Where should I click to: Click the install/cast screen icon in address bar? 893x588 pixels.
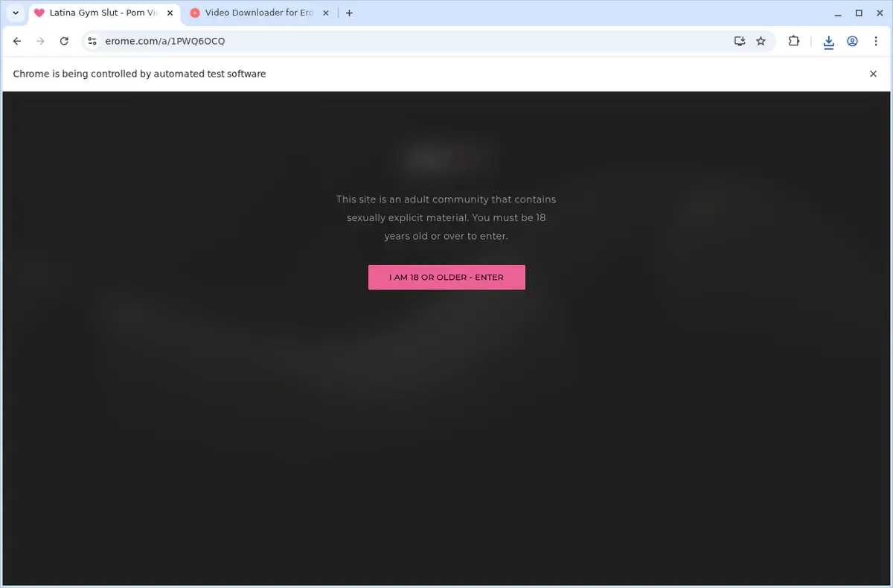[x=739, y=42]
